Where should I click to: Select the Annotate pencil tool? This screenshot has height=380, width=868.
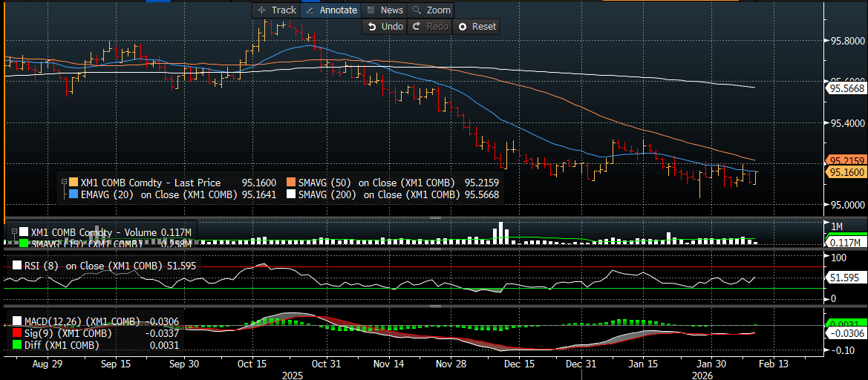331,10
